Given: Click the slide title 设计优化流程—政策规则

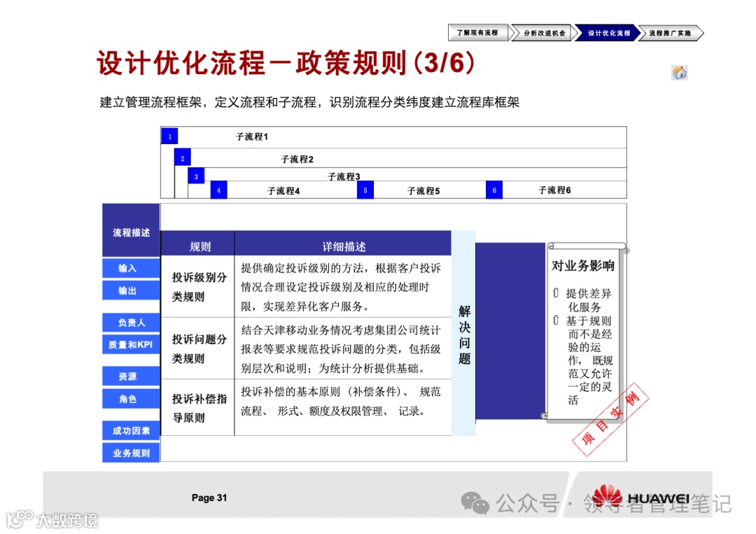Looking at the screenshot, I should (x=286, y=63).
